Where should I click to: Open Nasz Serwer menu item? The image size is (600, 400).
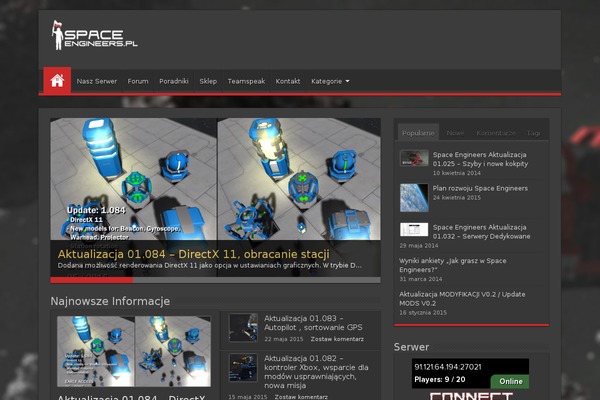pos(96,81)
